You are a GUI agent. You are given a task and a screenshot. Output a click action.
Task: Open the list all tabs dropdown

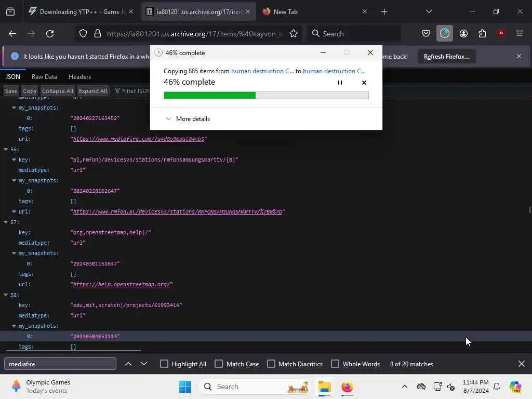tap(429, 11)
